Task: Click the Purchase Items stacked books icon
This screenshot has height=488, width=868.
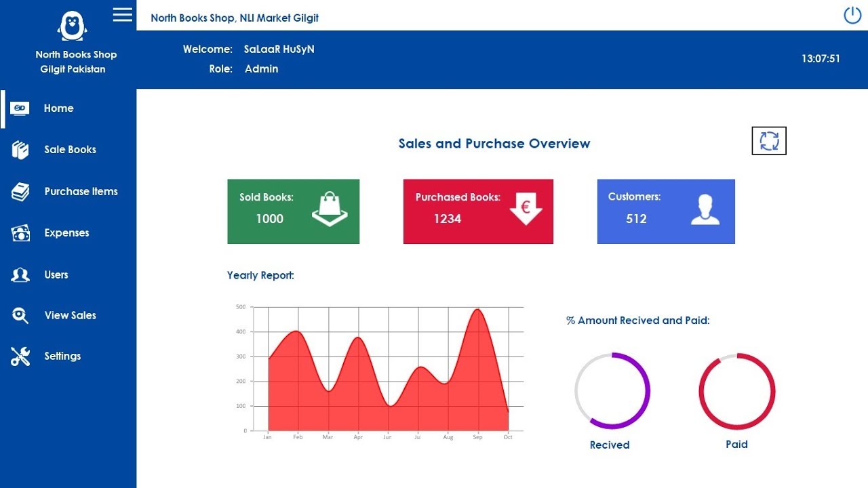Action: 20,192
